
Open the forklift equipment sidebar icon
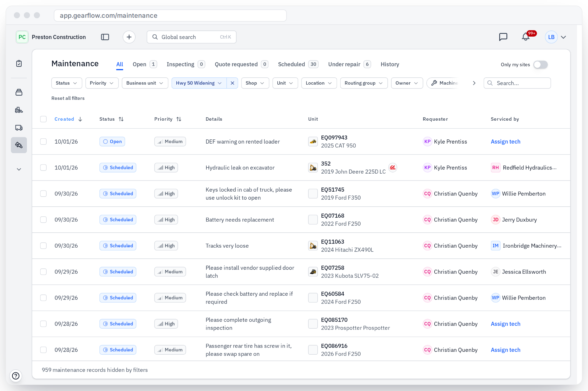click(19, 110)
